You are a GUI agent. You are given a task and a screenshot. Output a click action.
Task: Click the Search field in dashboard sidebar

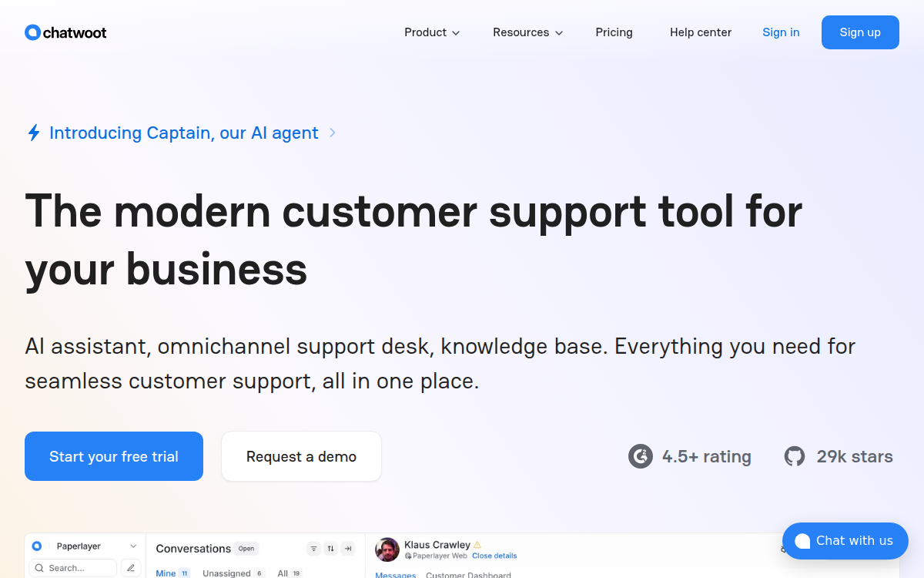[x=73, y=568]
